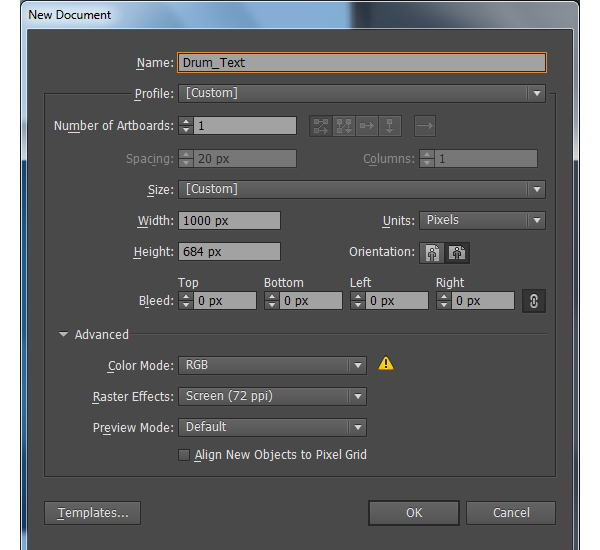
Task: Click the Templates... button
Action: [x=93, y=513]
